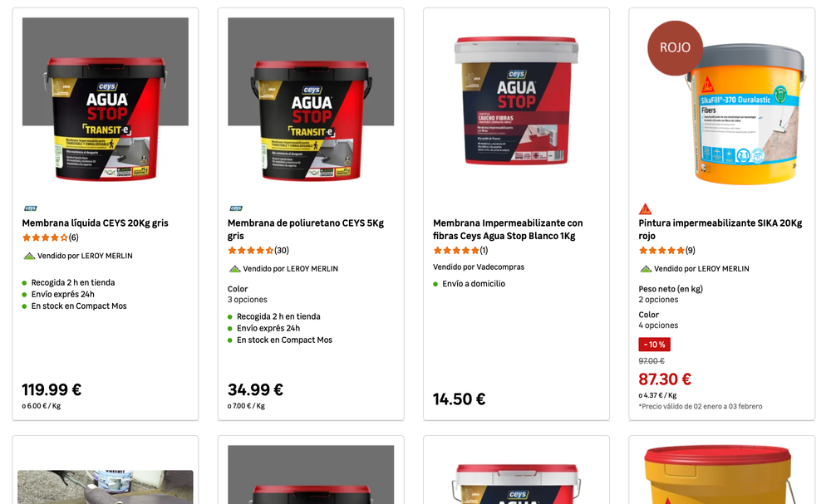Screen dimensions: 831x504
Task: Click the Agua Stop Caucho Fibras product image
Action: 516,100
